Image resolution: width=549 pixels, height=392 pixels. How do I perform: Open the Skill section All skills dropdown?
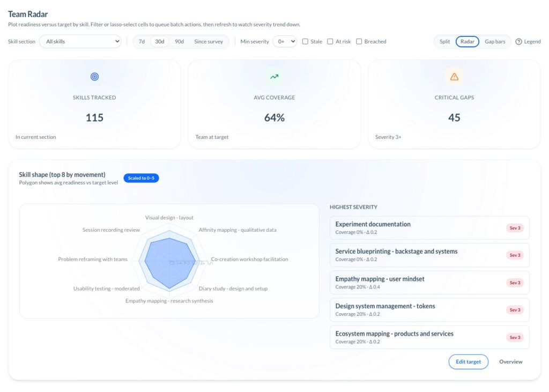[x=80, y=41]
